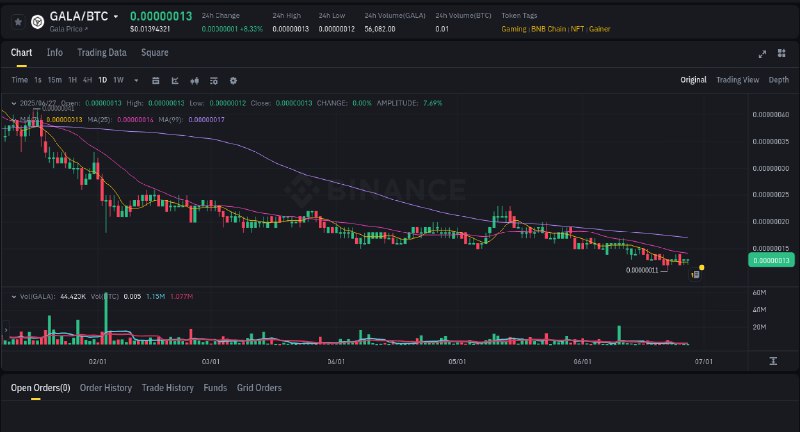Select the 15m interval
The width and height of the screenshot is (800, 432).
point(55,80)
